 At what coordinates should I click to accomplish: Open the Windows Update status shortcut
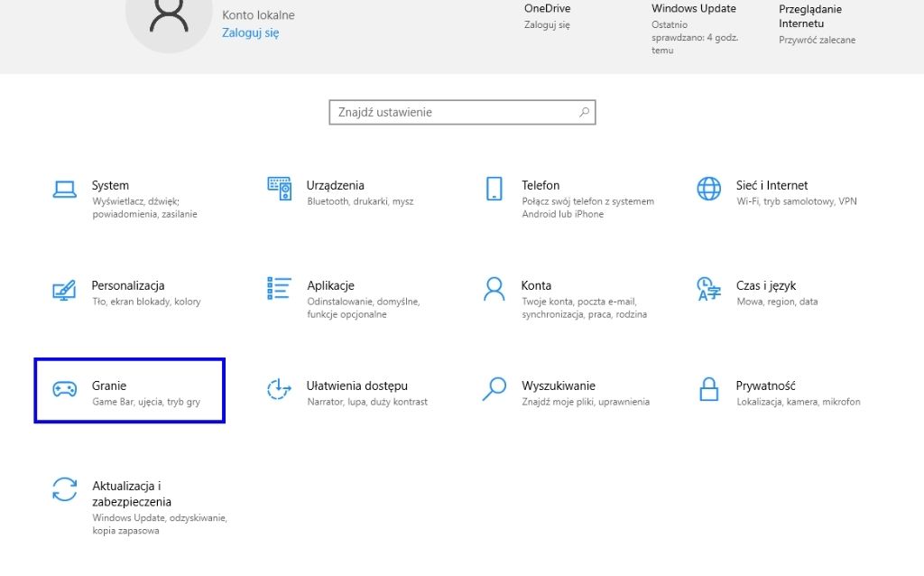(693, 9)
